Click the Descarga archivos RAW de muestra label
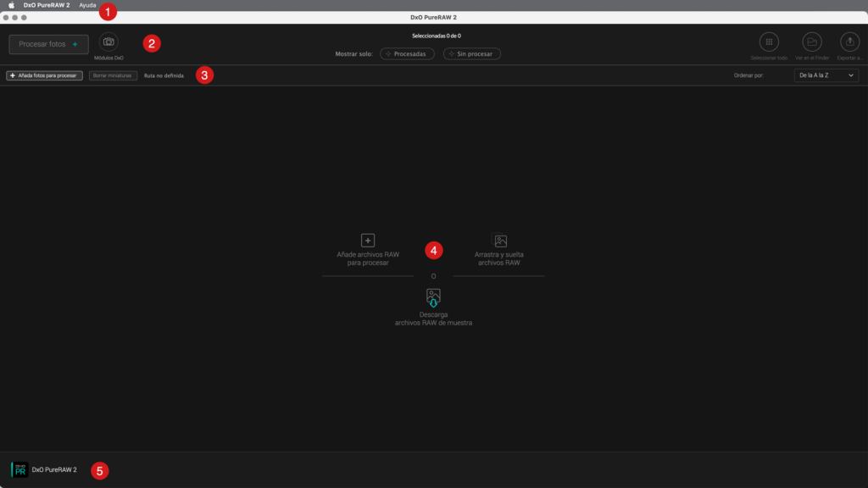This screenshot has height=488, width=868. (433, 319)
